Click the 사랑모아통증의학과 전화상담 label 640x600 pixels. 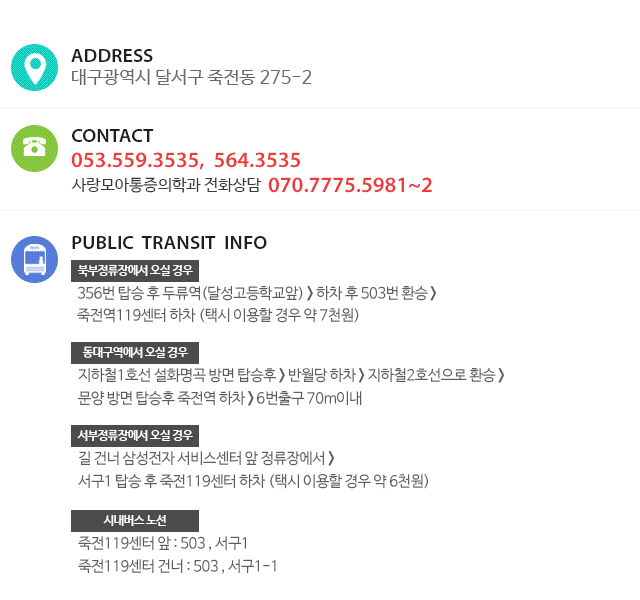[166, 184]
